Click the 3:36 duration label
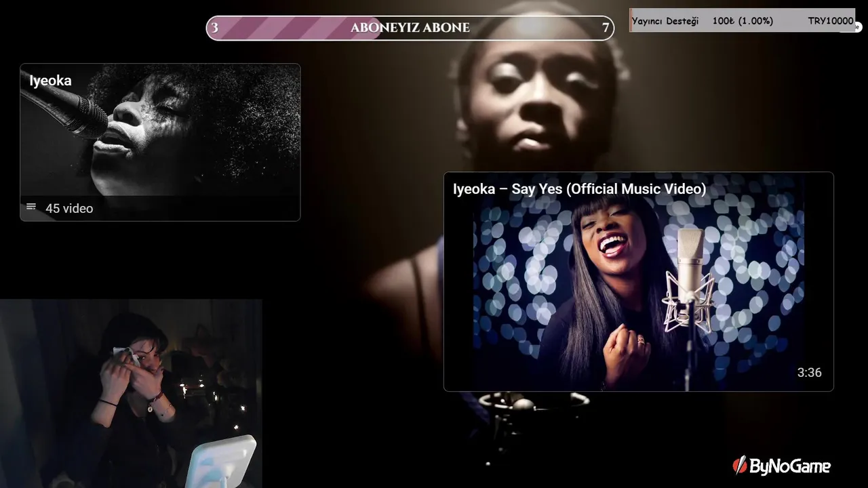 [x=809, y=372]
